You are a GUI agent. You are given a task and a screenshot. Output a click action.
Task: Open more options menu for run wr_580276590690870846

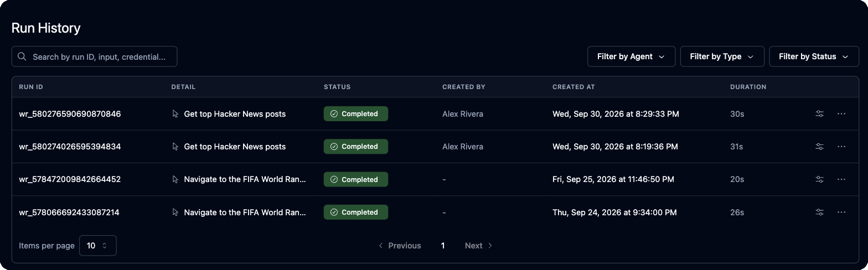841,114
